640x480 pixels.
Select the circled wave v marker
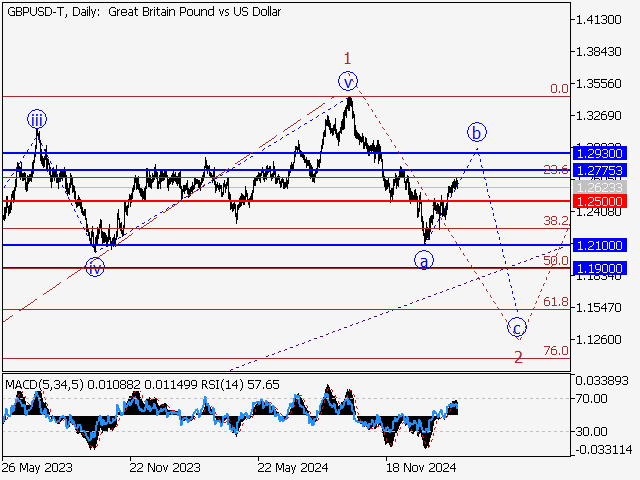pyautogui.click(x=347, y=81)
